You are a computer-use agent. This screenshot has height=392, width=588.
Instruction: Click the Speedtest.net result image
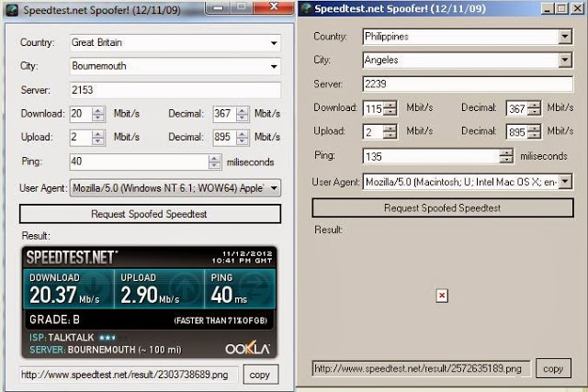(x=149, y=302)
